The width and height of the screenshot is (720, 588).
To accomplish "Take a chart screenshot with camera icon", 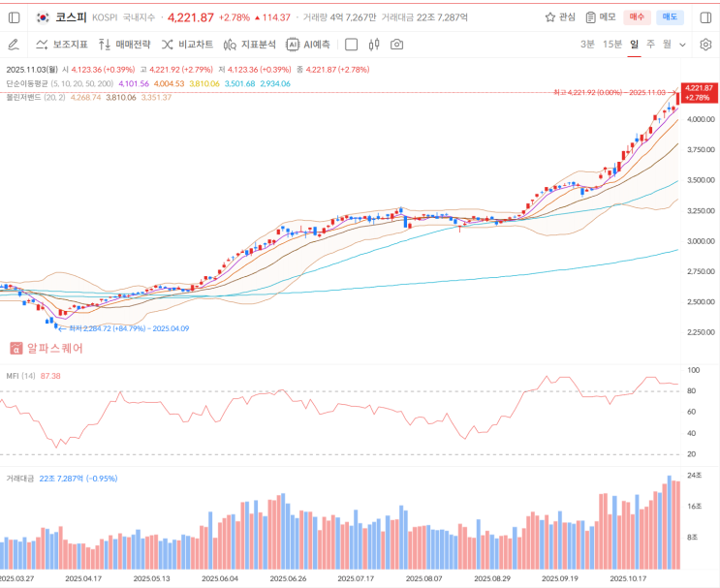I will [x=397, y=45].
